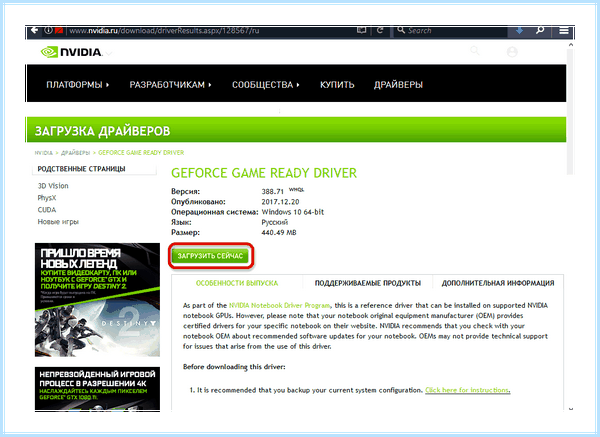Click the red blocked-content icon in address bar
600x437 pixels.
click(59, 30)
